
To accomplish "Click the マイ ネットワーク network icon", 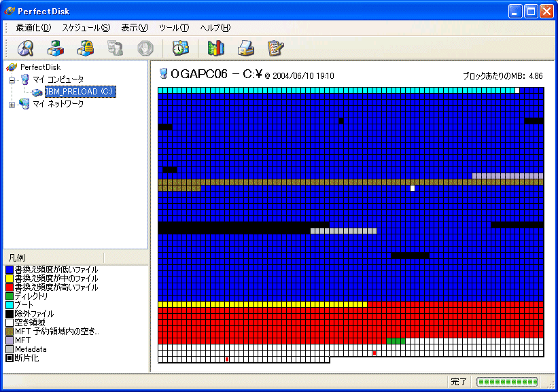I will point(24,104).
